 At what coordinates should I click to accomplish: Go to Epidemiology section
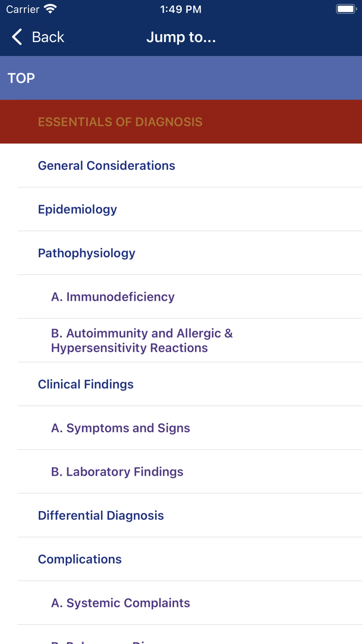click(x=78, y=209)
